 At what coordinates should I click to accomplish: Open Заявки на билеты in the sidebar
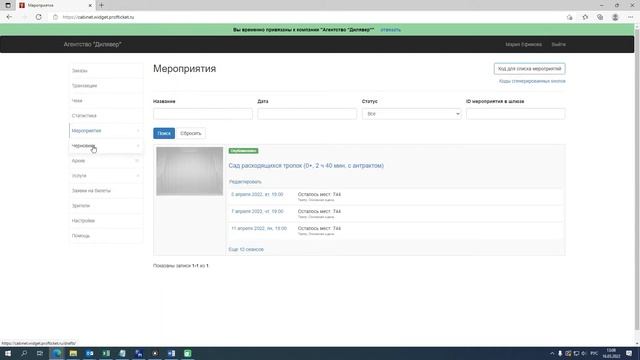click(x=106, y=191)
